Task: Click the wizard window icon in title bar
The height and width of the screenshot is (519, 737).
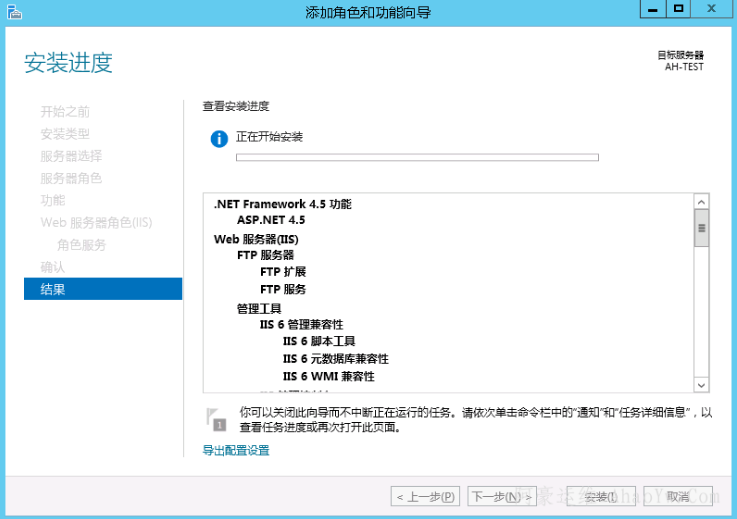Action: click(13, 12)
